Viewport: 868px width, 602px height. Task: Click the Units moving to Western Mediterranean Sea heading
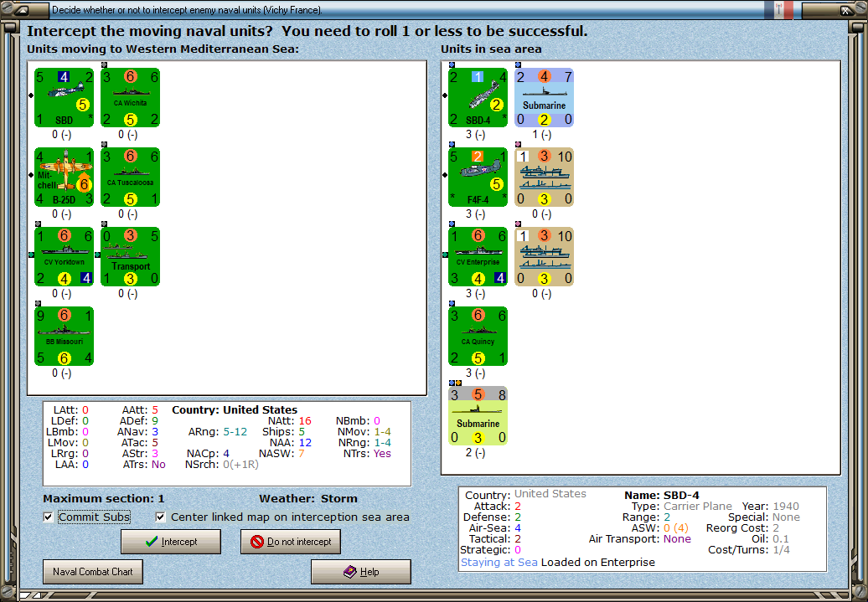[163, 49]
